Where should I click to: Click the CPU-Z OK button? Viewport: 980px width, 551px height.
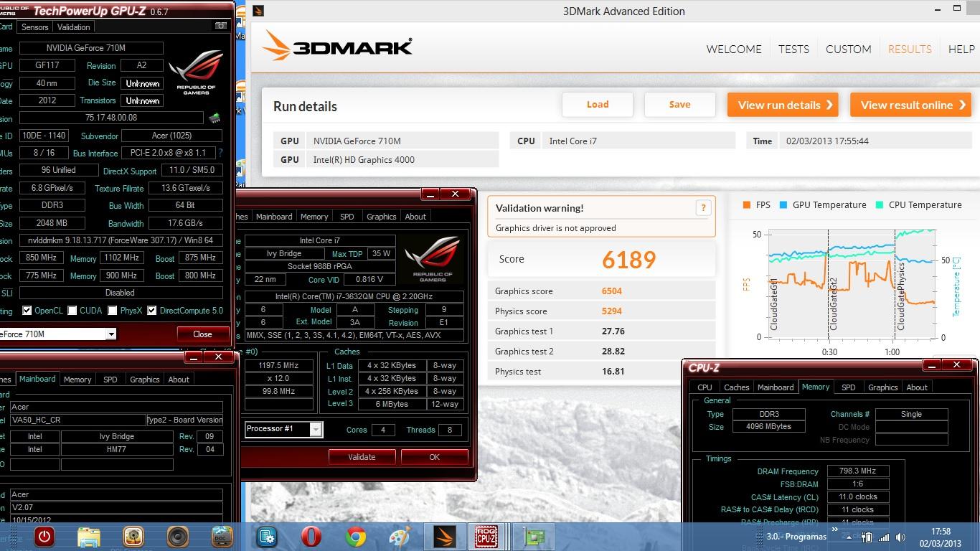pos(434,457)
